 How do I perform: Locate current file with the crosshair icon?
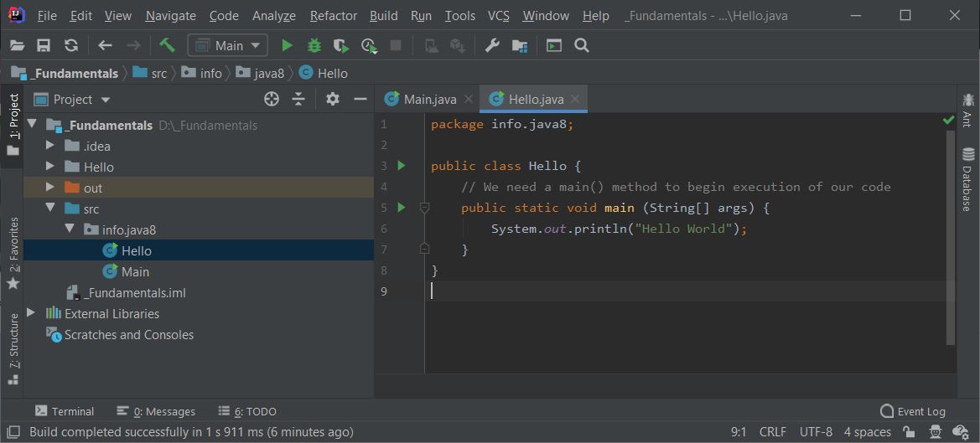[x=271, y=99]
